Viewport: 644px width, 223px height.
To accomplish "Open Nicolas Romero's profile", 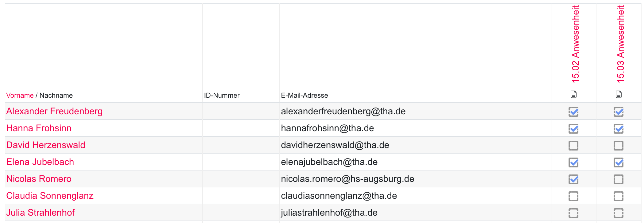I will (x=39, y=179).
